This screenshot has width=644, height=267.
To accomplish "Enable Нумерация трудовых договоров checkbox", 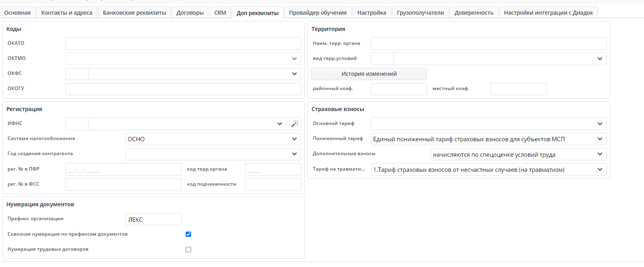I will click(188, 250).
